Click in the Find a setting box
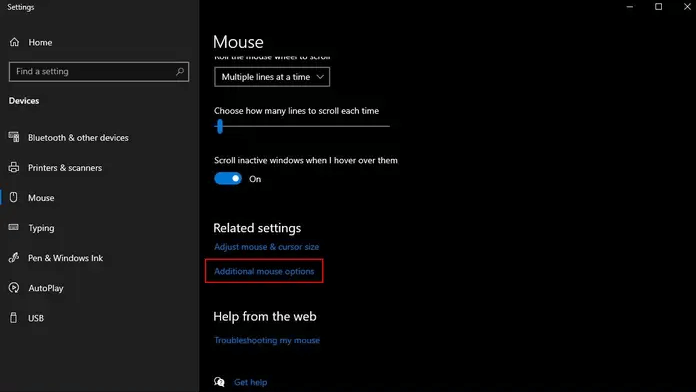Viewport: 696px width, 392px height. [x=99, y=71]
